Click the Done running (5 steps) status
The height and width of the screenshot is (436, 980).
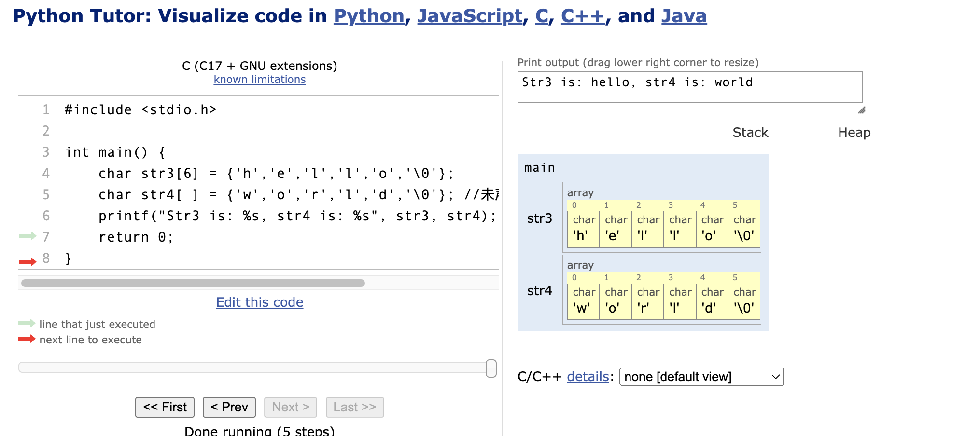260,431
